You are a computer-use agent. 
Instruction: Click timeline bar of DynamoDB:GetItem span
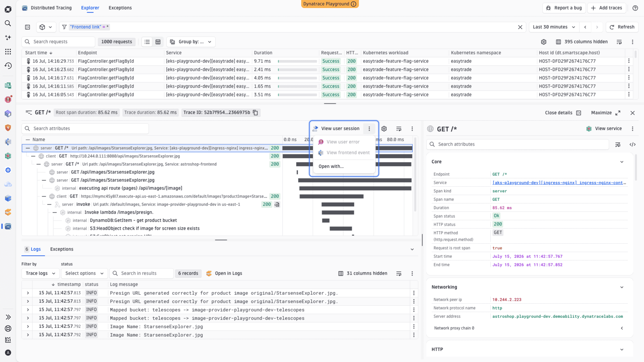point(326,220)
